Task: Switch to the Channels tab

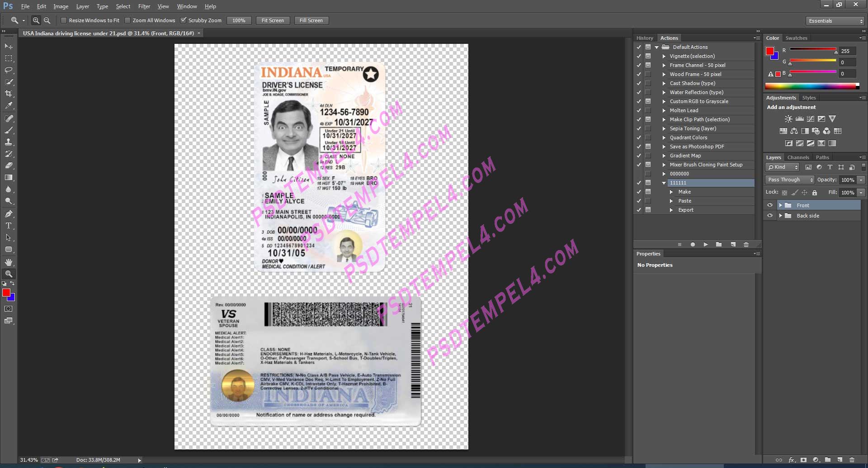Action: (798, 157)
